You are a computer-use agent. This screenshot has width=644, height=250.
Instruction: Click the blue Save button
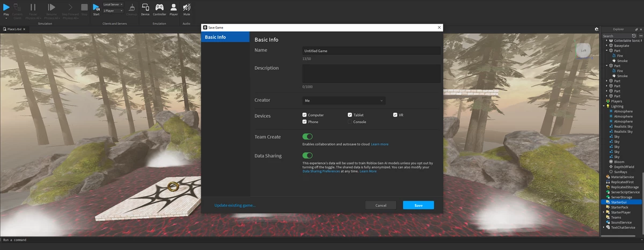(418, 205)
